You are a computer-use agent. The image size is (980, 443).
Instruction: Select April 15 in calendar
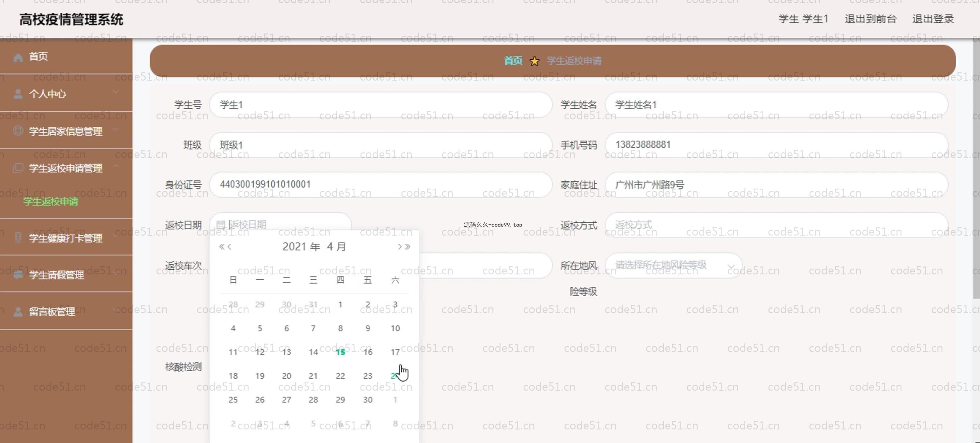coord(340,352)
